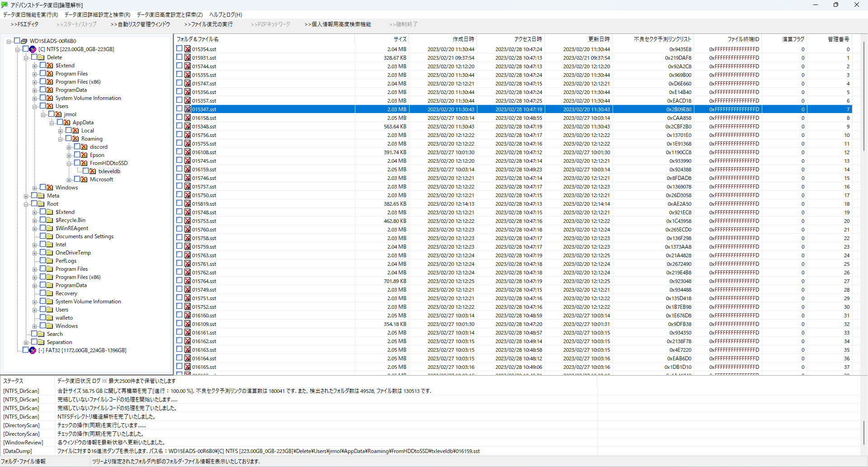The width and height of the screenshot is (868, 467).
Task: Collapse the Users node under Delete
Action: pyautogui.click(x=35, y=107)
